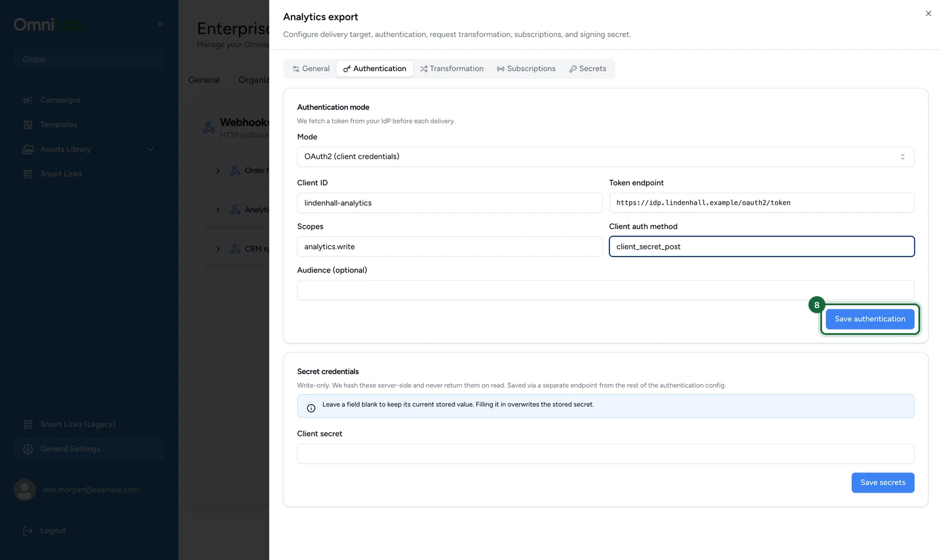The image size is (942, 560).
Task: Switch to the Subscriptions tab
Action: click(x=526, y=69)
